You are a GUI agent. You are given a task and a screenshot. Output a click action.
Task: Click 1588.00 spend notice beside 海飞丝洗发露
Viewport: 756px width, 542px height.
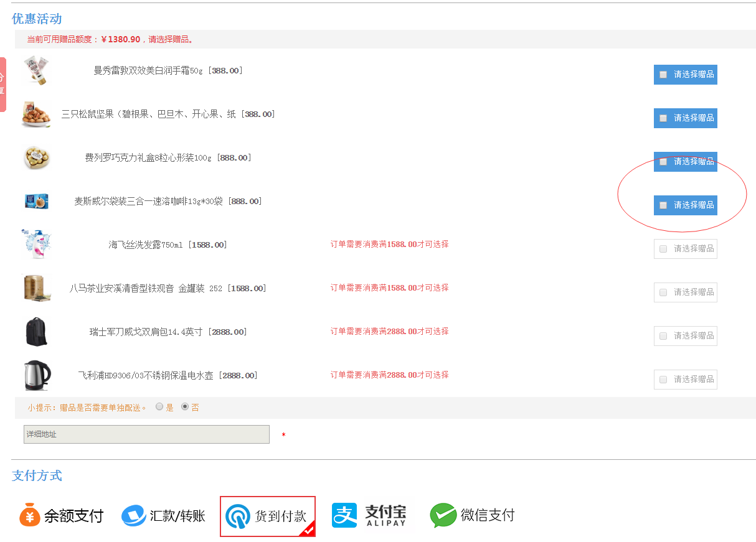(x=390, y=245)
